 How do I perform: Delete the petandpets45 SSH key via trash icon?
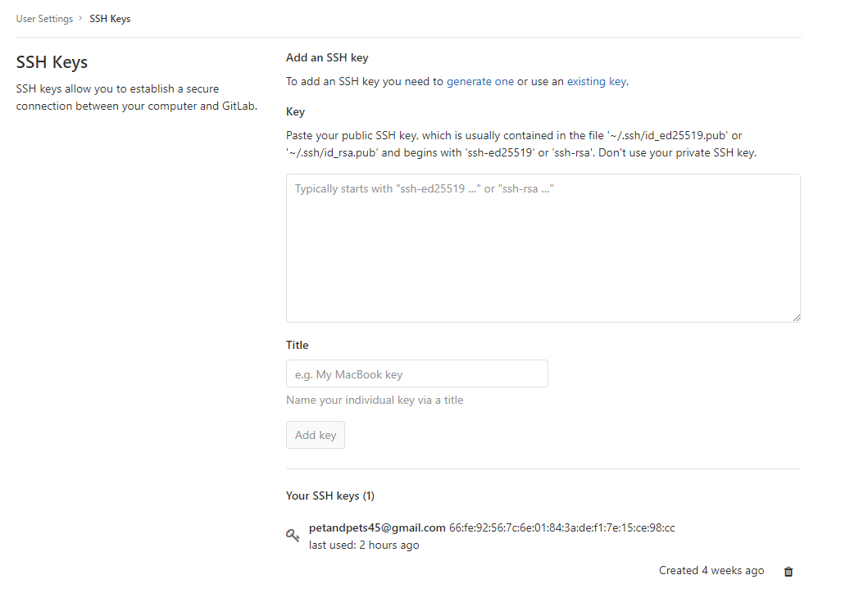[788, 572]
